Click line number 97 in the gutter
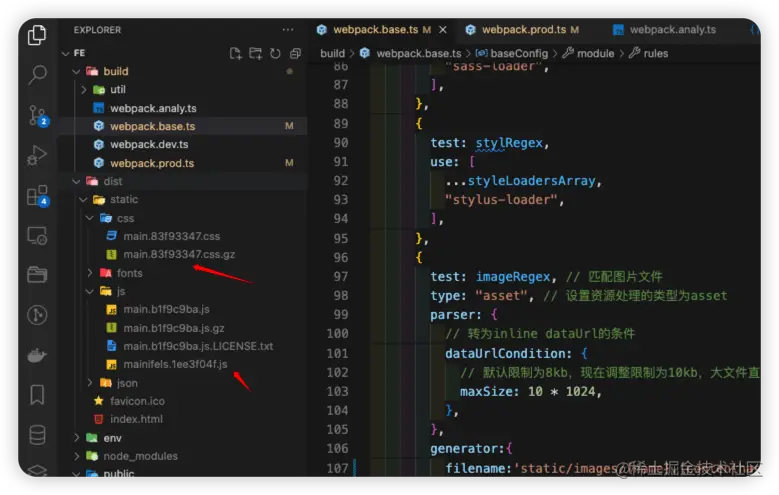 tap(341, 277)
